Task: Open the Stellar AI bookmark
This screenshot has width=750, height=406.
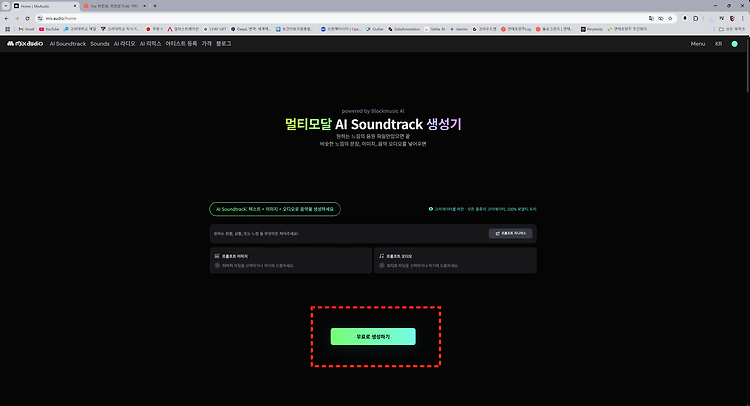Action: [435, 29]
